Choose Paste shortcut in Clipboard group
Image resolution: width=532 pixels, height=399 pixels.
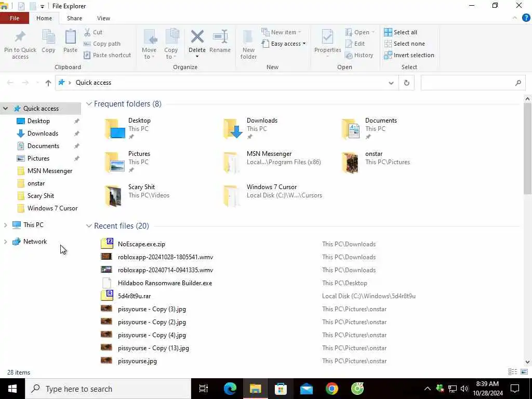107,55
